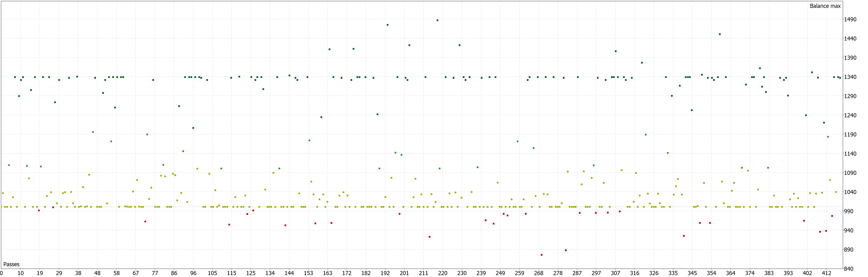Image resolution: width=868 pixels, height=277 pixels.
Task: Click pass number 316 on horizontal axis
Action: point(635,273)
